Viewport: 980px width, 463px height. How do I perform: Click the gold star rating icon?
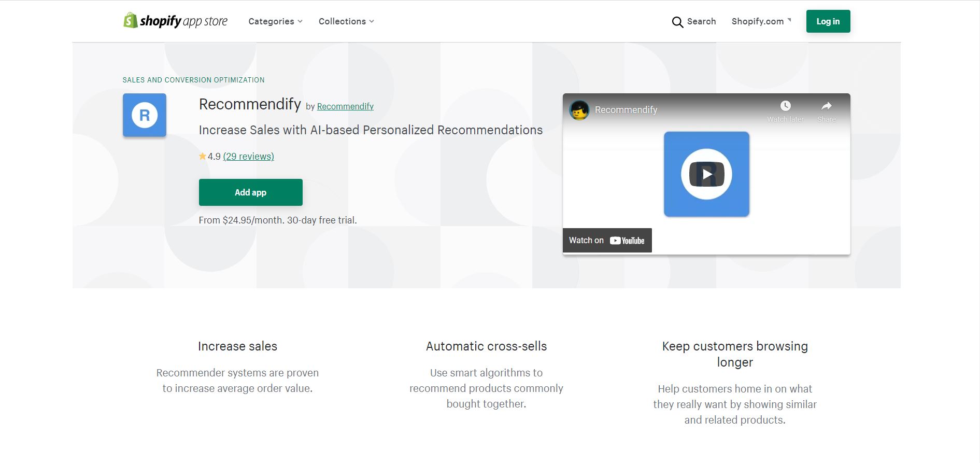[203, 156]
